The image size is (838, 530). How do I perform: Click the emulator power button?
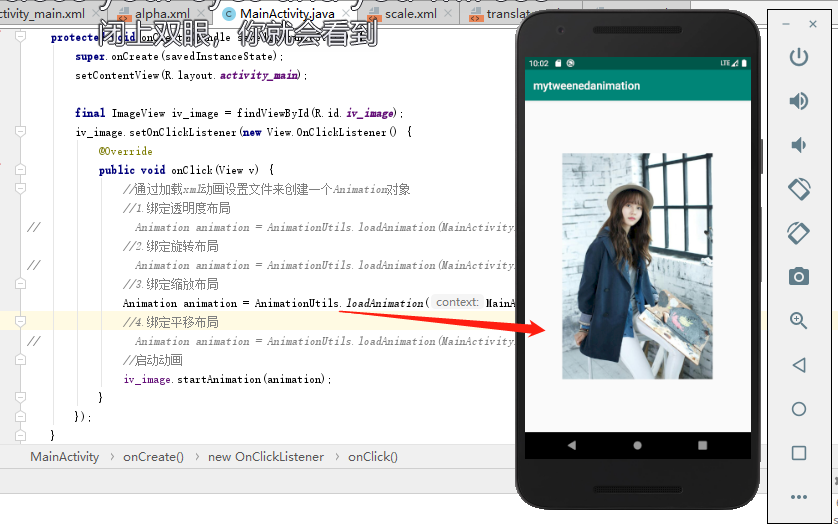(x=798, y=57)
